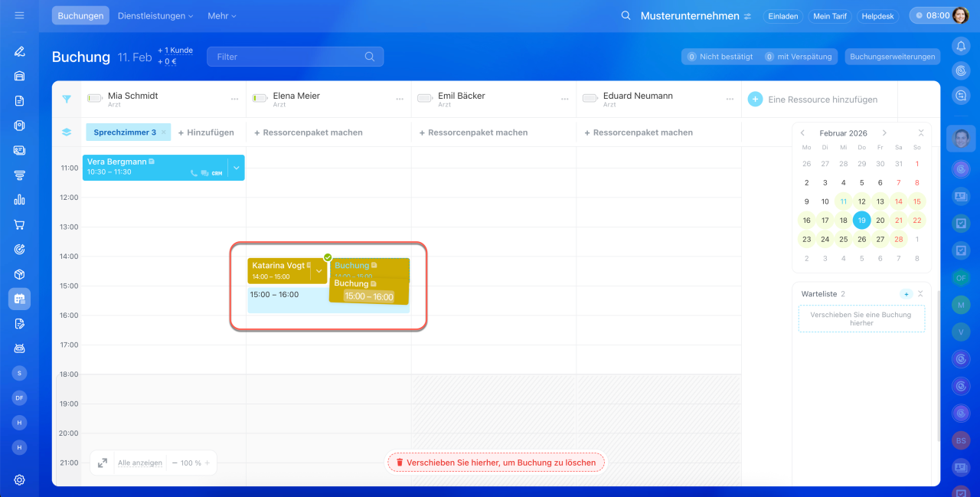Click the '+ 1 Kunde' link

(x=175, y=51)
